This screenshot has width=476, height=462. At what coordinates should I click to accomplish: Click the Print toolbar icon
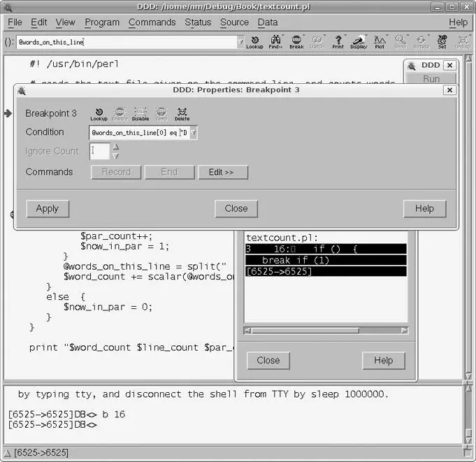[338, 42]
